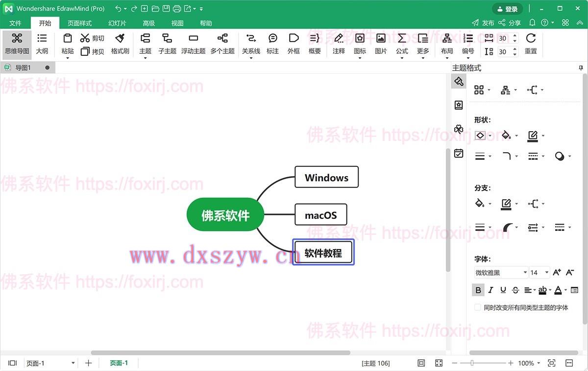This screenshot has width=588, height=371.
Task: Toggle the page panel icon at bottom-left
Action: (13, 363)
